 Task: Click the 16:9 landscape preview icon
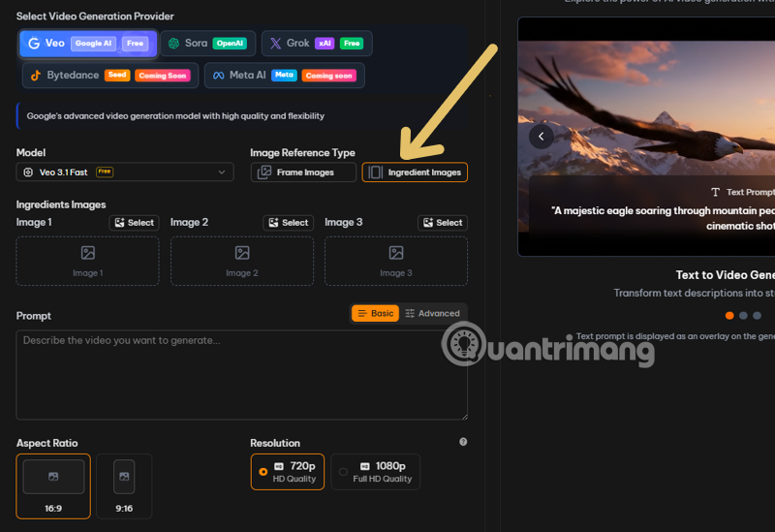pos(53,477)
